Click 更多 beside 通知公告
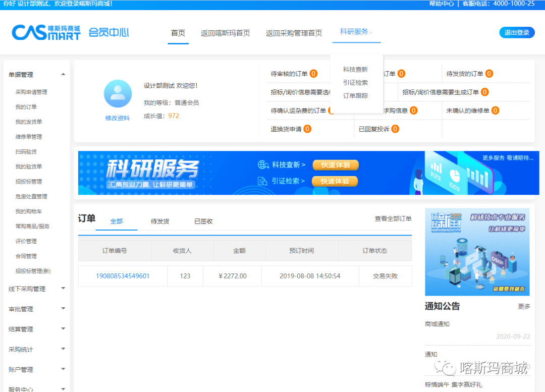 [x=523, y=306]
